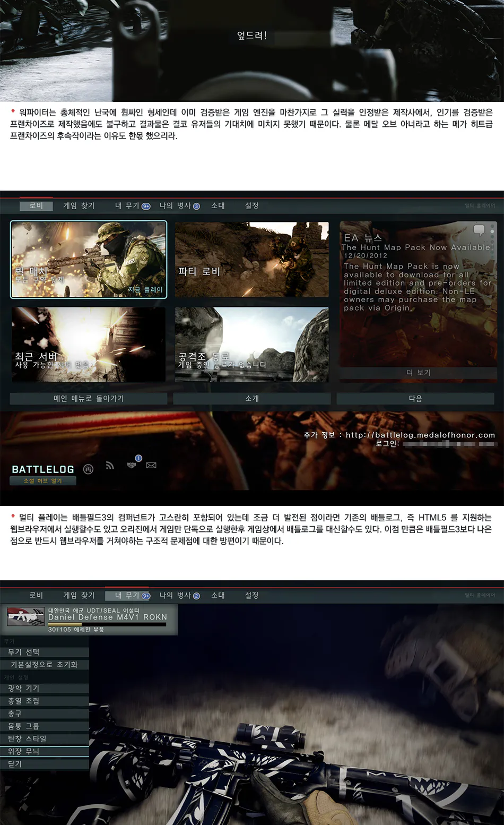Click the 엎드려! subtitle text
Image resolution: width=504 pixels, height=825 pixels.
click(252, 36)
